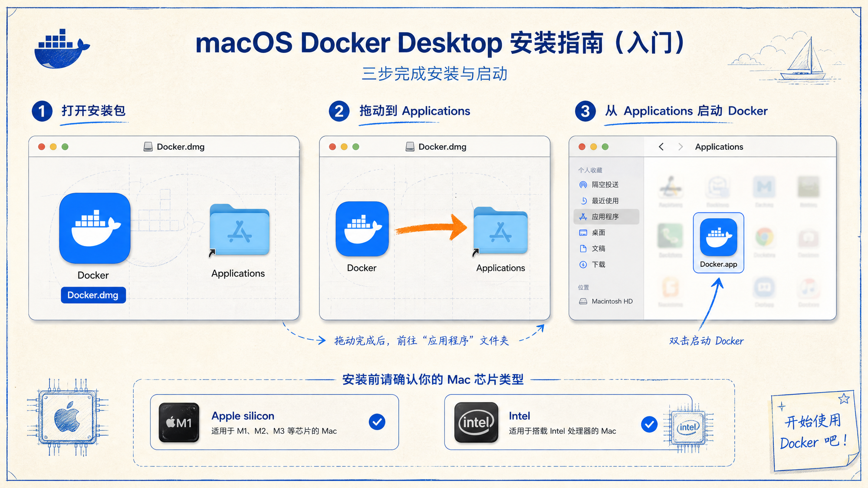The height and width of the screenshot is (488, 868).
Task: Toggle the Apple silicon checkmark
Action: coord(377,422)
